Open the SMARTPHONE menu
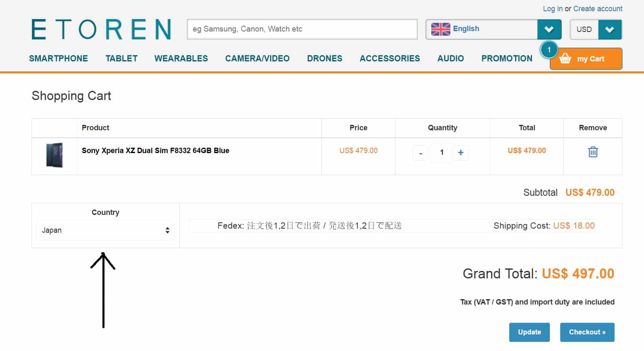Image resolution: width=644 pixels, height=351 pixels. coord(58,58)
